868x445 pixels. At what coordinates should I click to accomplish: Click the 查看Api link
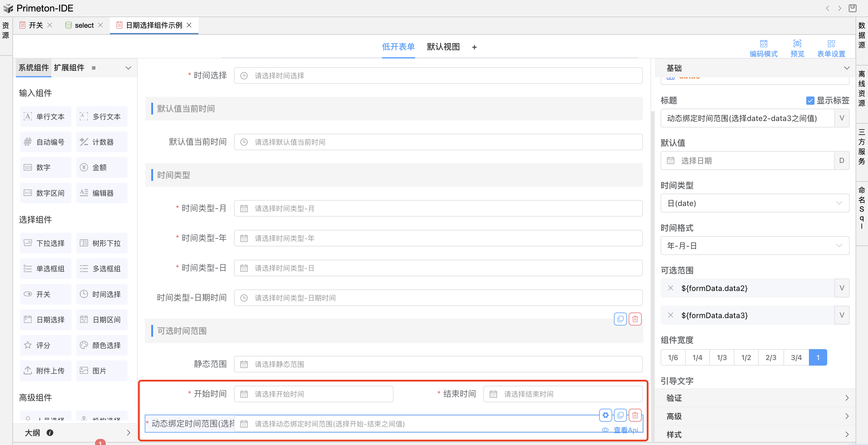625,430
